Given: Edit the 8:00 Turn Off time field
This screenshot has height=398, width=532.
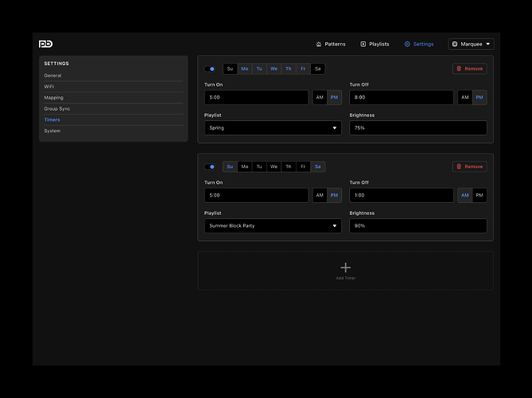Looking at the screenshot, I should click(402, 97).
